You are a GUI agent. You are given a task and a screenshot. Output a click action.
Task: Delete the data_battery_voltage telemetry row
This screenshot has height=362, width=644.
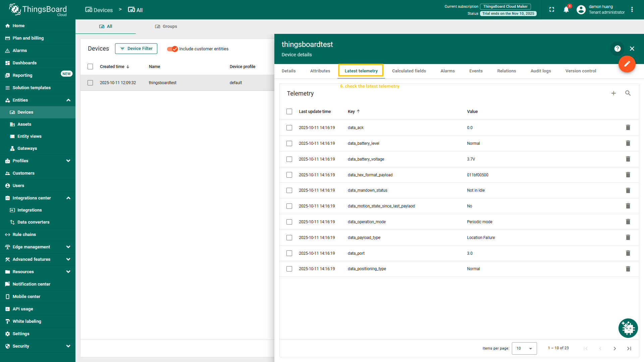pos(628,159)
